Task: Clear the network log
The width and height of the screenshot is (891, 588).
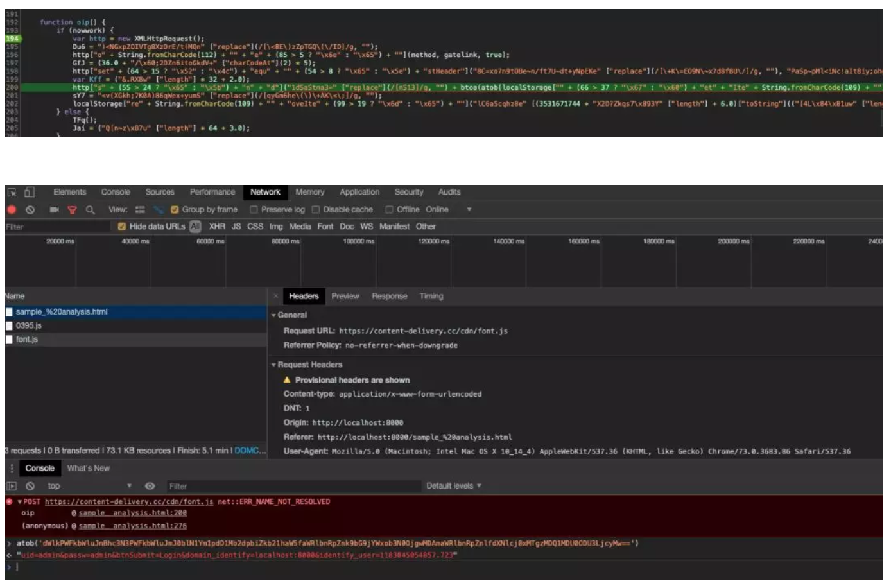Action: click(x=30, y=210)
